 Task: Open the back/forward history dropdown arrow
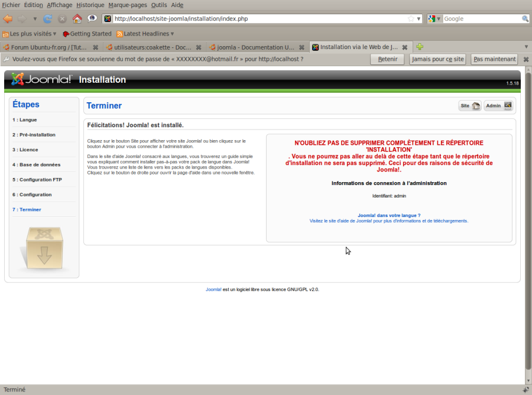[x=35, y=19]
